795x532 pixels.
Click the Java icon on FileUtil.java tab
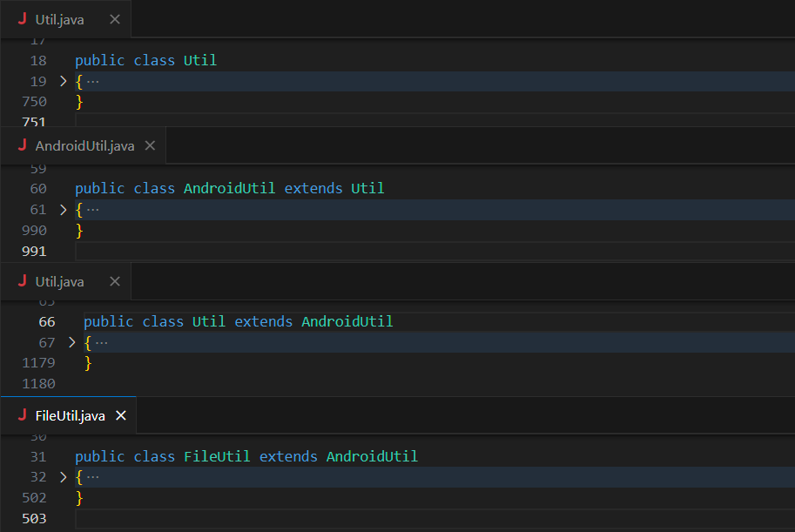pos(23,415)
